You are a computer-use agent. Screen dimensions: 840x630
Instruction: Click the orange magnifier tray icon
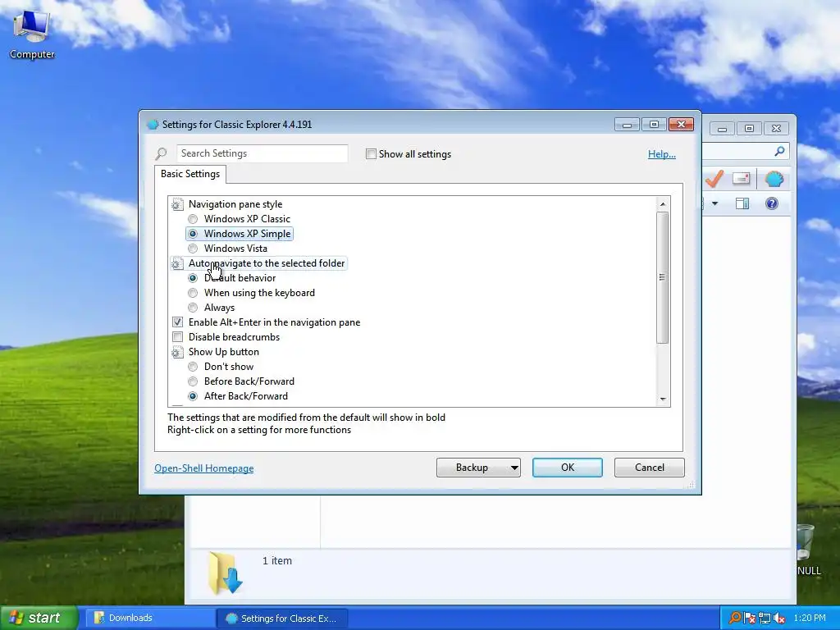point(735,618)
